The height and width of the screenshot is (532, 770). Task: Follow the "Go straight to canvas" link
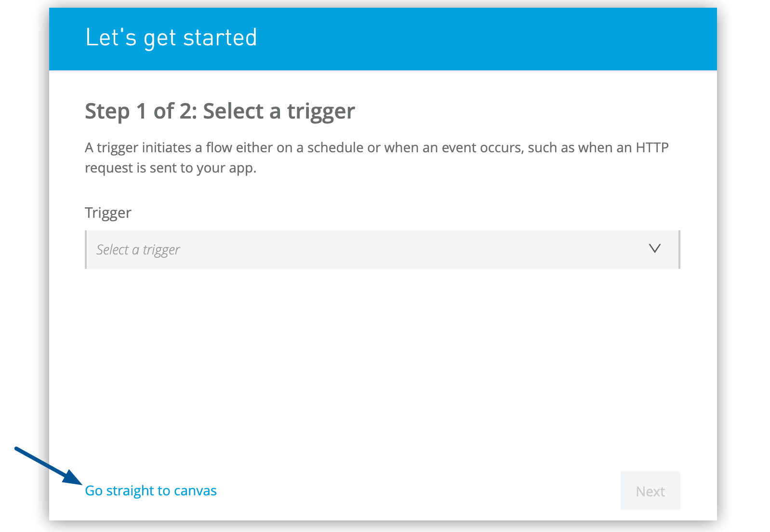point(150,491)
